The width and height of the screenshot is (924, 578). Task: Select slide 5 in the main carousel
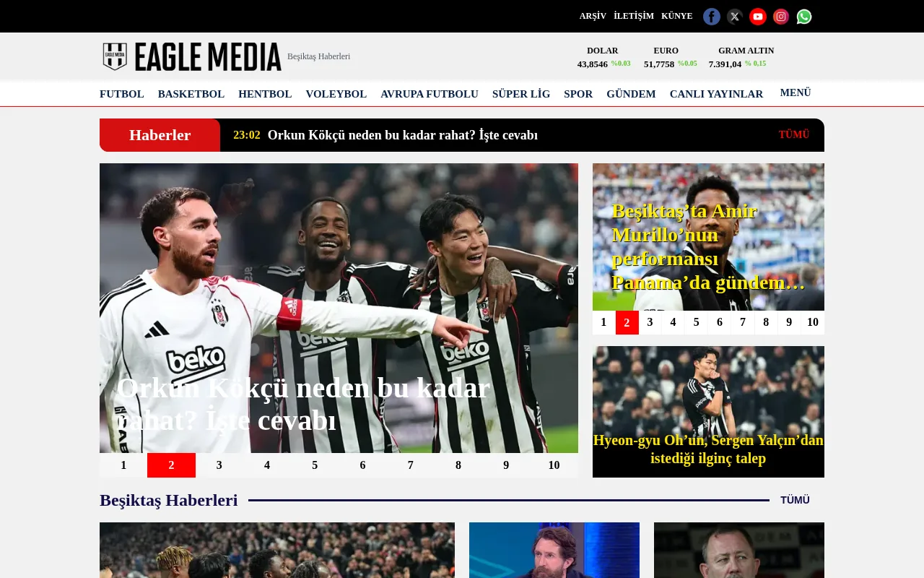click(x=315, y=465)
